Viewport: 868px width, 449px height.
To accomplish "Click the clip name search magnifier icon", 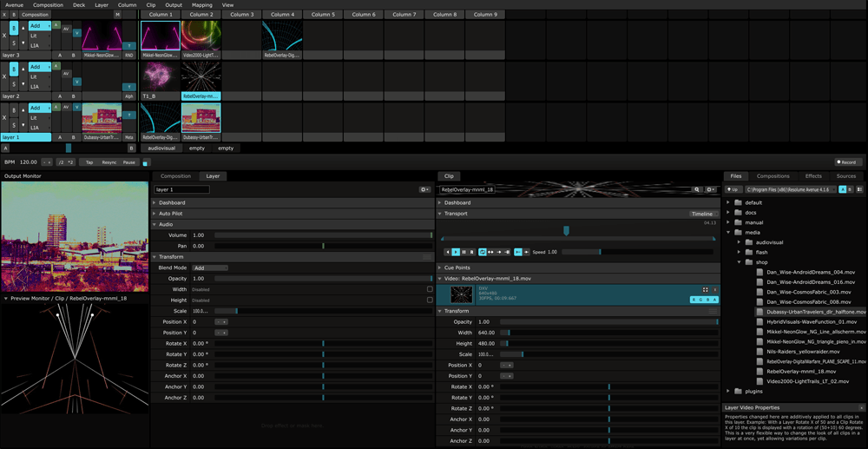I will pos(696,189).
